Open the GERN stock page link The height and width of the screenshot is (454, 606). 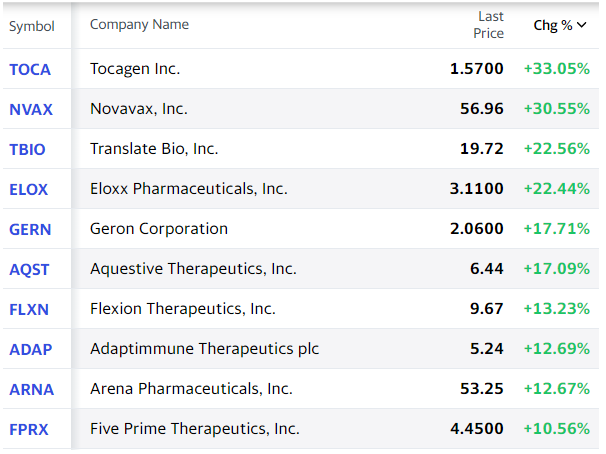pos(30,229)
